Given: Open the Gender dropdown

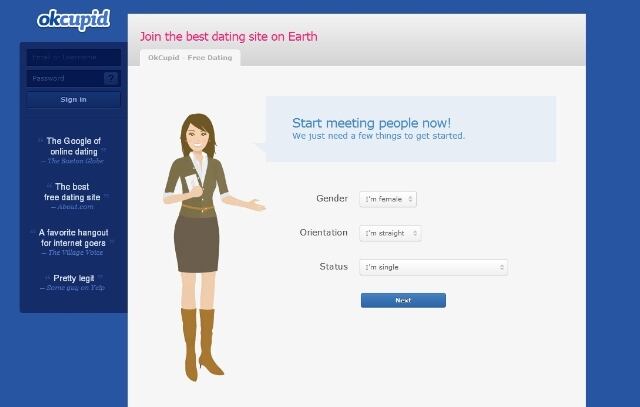Looking at the screenshot, I should tap(388, 199).
